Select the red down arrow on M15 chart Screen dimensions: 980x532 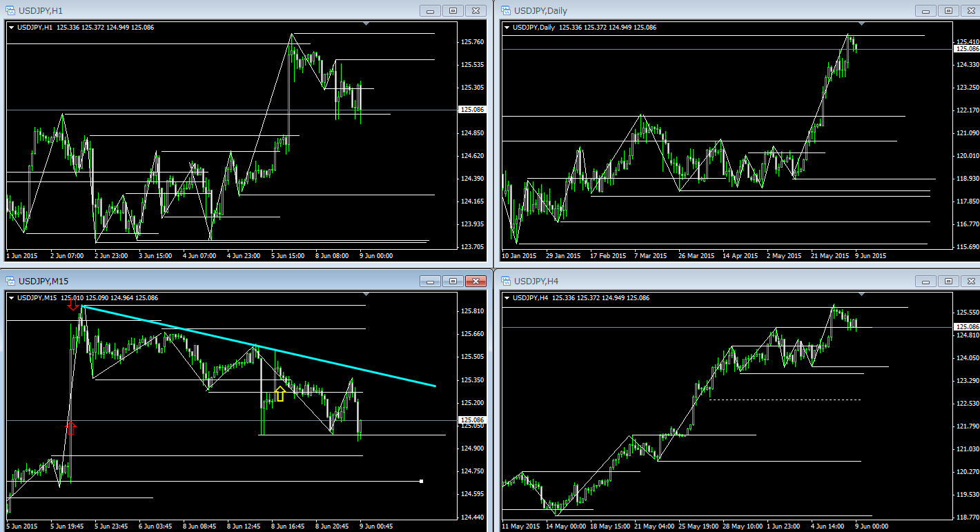point(73,305)
